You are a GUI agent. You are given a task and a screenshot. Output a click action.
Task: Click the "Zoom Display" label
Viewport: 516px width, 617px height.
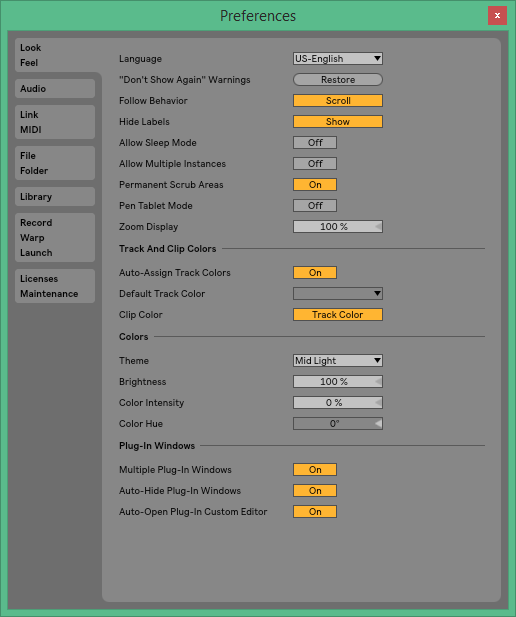pyautogui.click(x=148, y=227)
